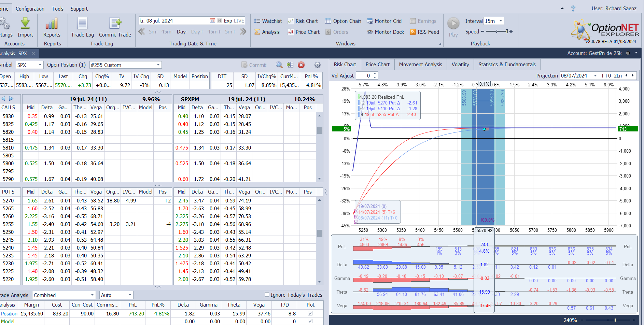The height and width of the screenshot is (325, 644).
Task: Open the calendar picker in the date field
Action: [212, 21]
